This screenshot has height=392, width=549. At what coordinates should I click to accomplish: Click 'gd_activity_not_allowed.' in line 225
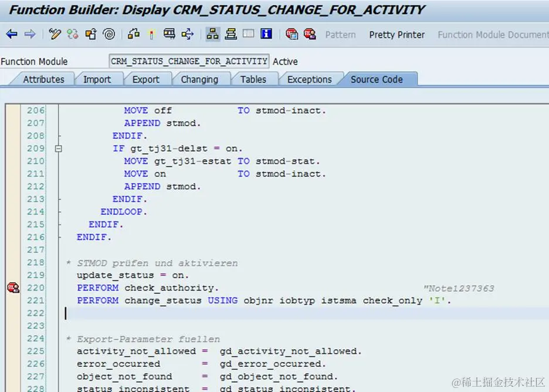tap(290, 352)
